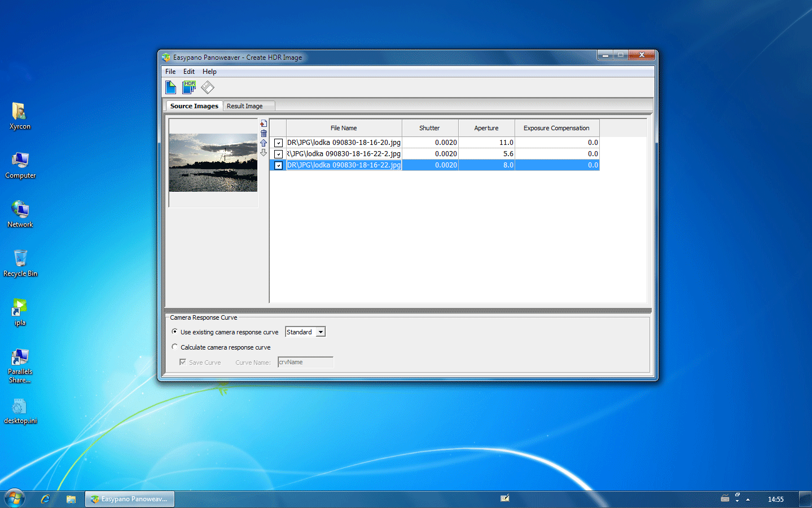This screenshot has height=508, width=812.
Task: Open the File menu
Action: [x=170, y=72]
